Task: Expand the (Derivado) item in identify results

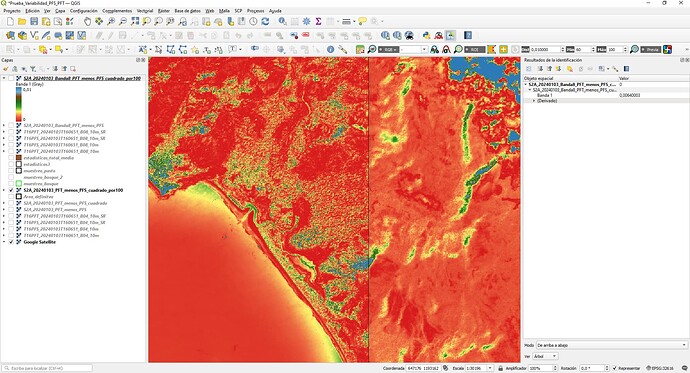Action: point(534,101)
